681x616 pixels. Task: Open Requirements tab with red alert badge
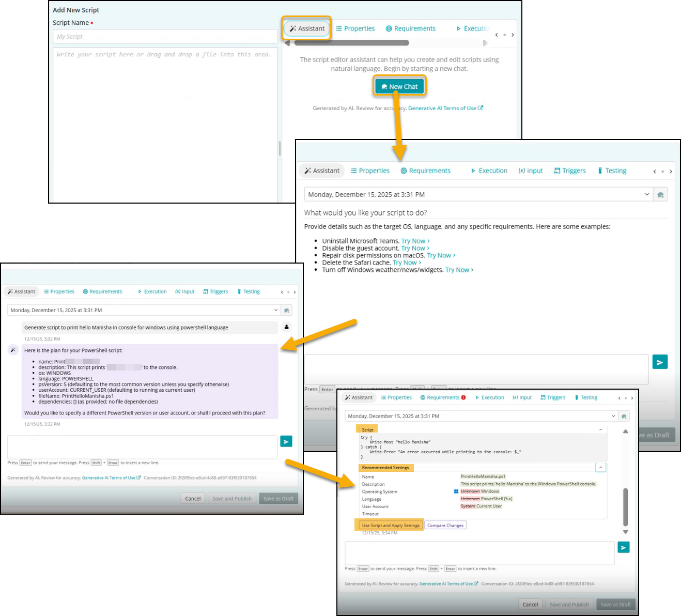tap(443, 397)
